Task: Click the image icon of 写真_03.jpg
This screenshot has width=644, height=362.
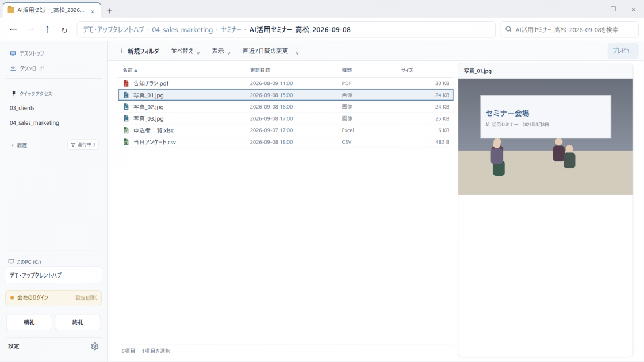Action: pyautogui.click(x=126, y=118)
